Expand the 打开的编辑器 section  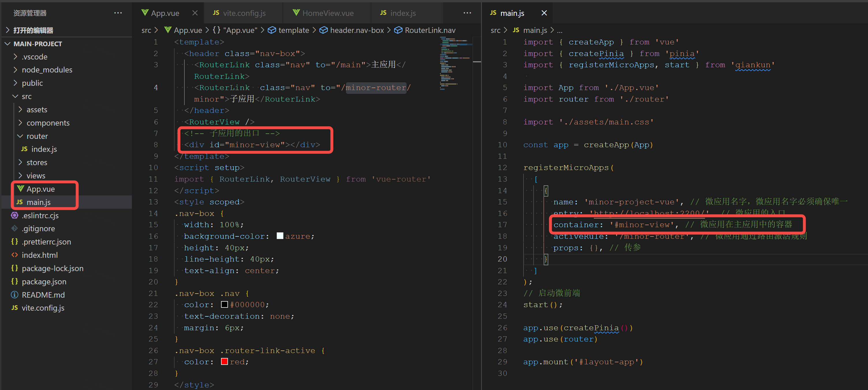click(x=67, y=30)
